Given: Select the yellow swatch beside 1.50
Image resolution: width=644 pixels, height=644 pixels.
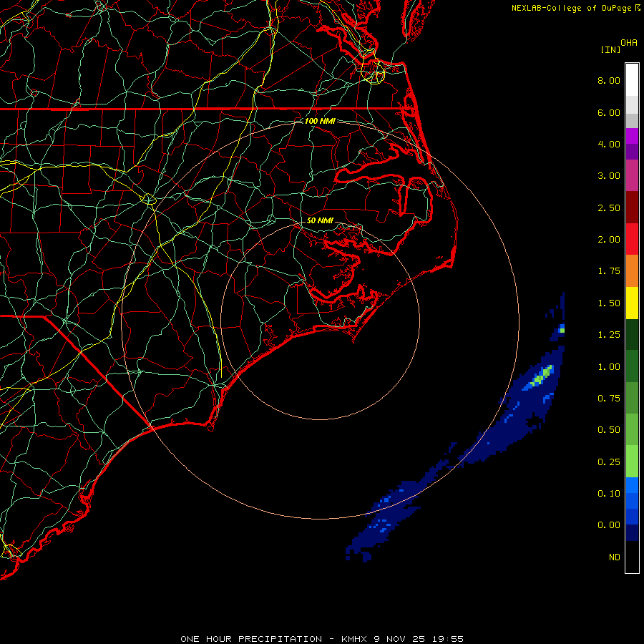Looking at the screenshot, I should 632,303.
